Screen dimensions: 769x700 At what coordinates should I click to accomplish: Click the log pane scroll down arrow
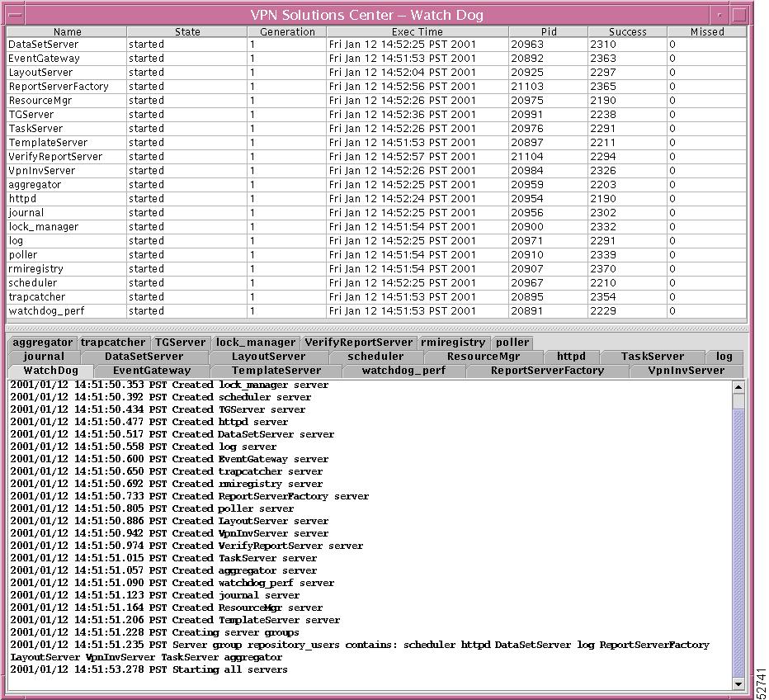[x=738, y=683]
